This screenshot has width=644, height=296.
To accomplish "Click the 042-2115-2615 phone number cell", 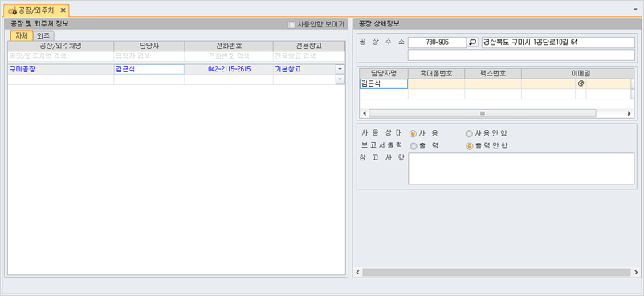I will pyautogui.click(x=229, y=69).
